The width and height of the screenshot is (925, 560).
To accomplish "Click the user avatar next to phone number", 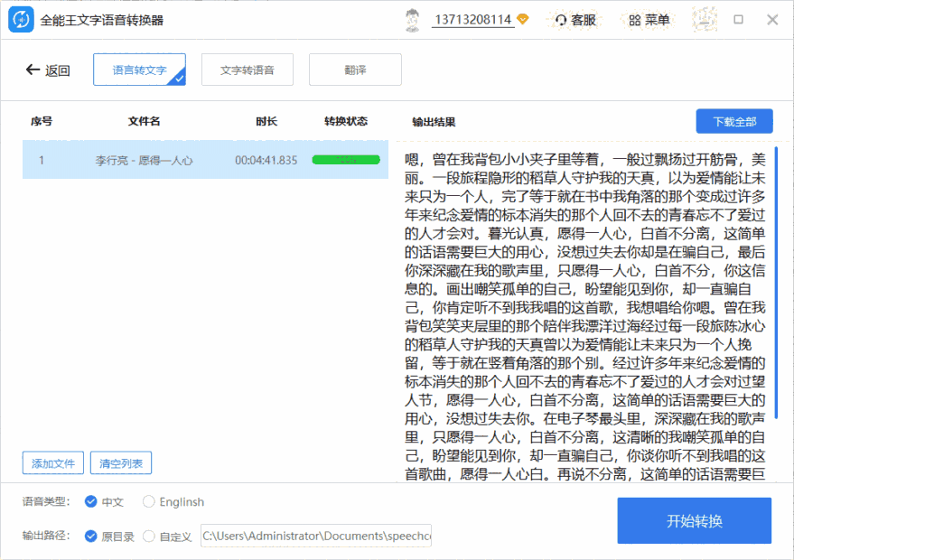I will 413,19.
